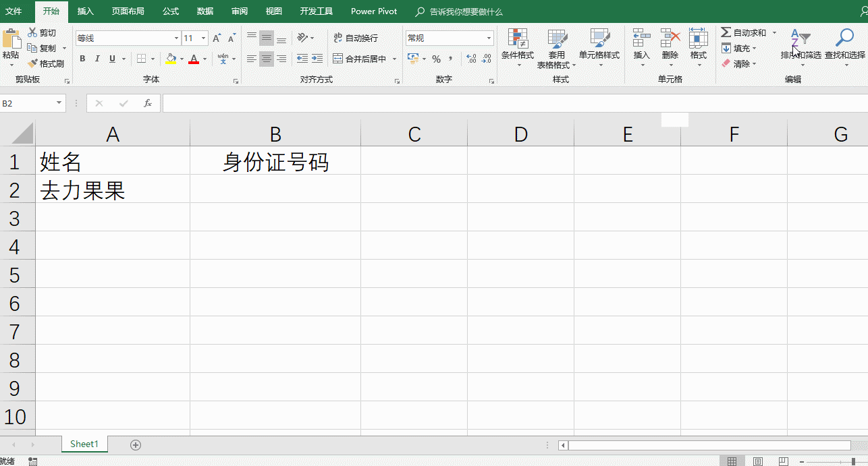Click the Copy icon

pos(32,48)
